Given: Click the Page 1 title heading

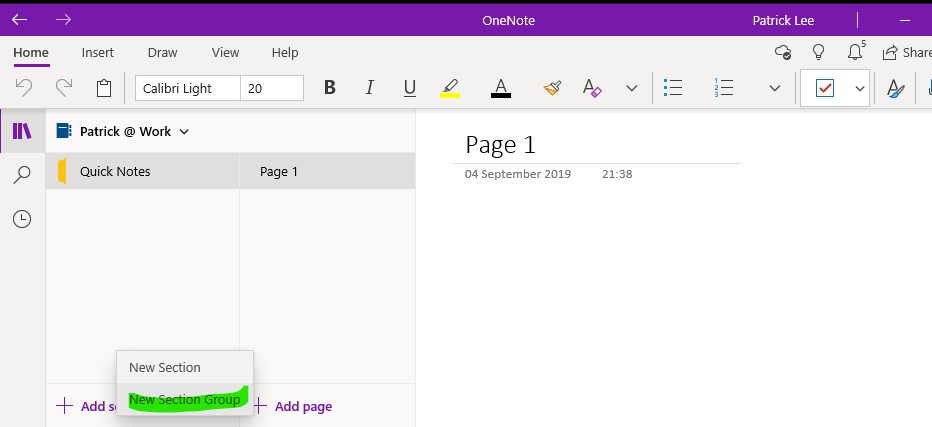Looking at the screenshot, I should (500, 145).
